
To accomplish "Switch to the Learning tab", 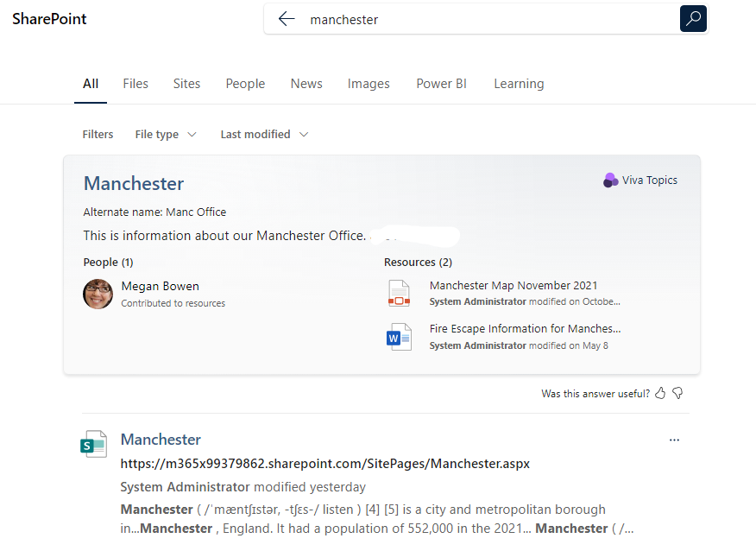I will [519, 84].
